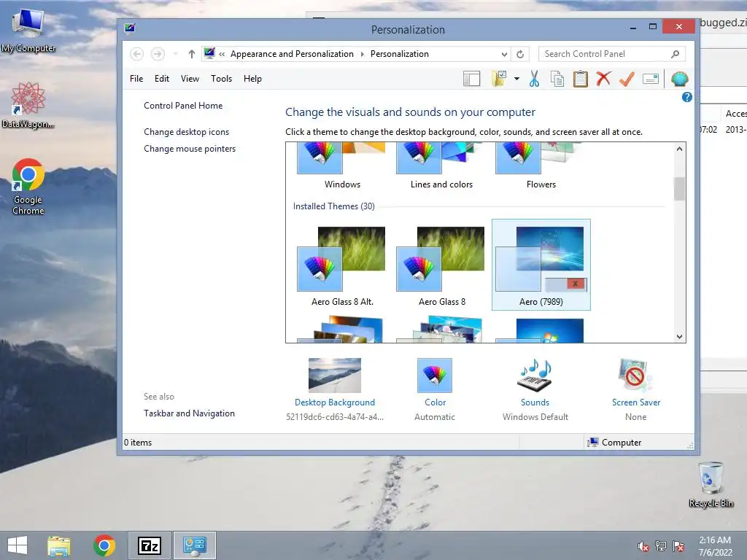Open the Tools menu
Image resolution: width=747 pixels, height=560 pixels.
click(x=221, y=79)
